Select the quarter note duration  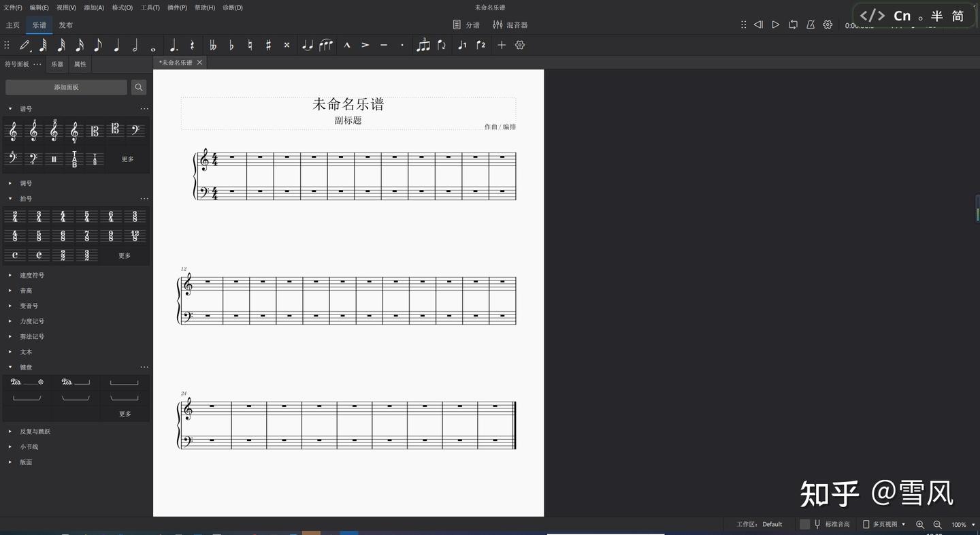click(x=116, y=45)
